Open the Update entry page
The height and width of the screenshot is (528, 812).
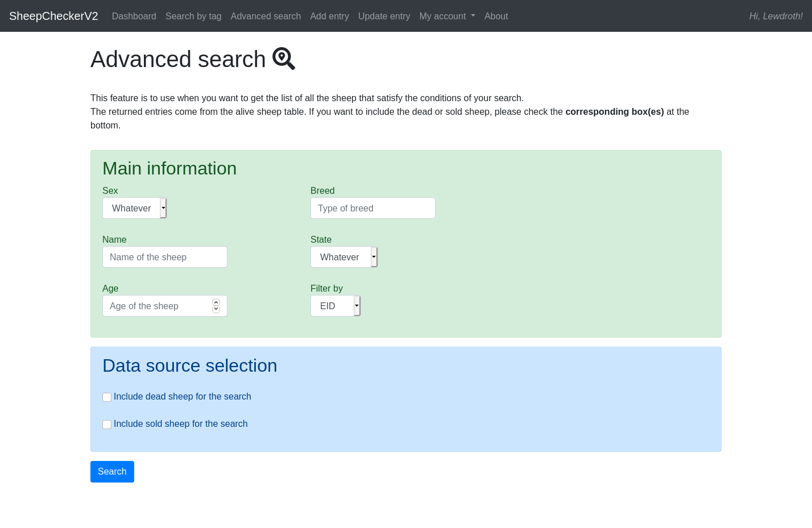click(x=384, y=16)
